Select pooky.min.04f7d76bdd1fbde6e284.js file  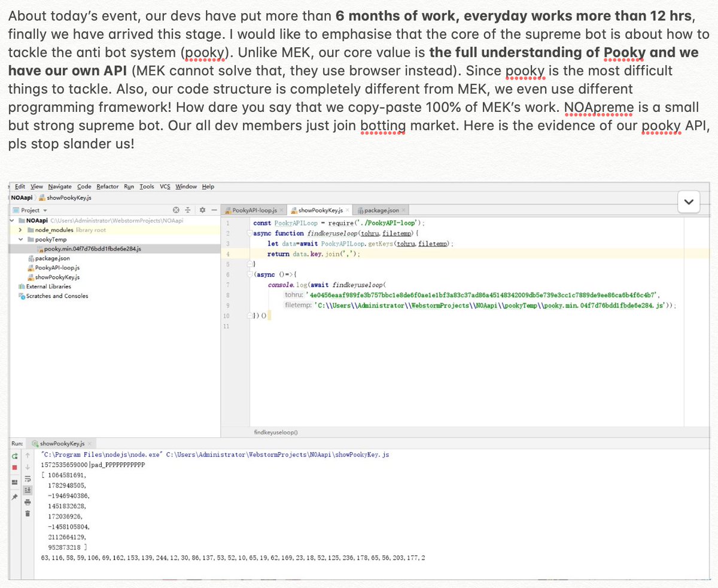click(x=114, y=249)
